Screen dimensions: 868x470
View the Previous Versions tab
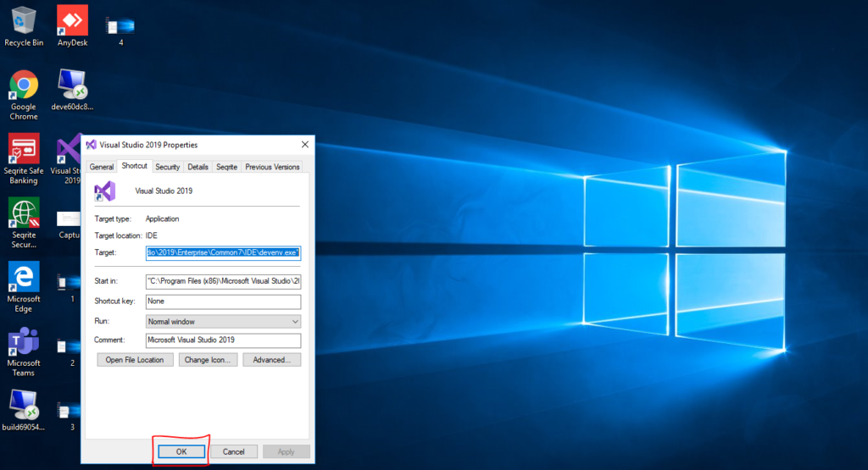(x=272, y=167)
